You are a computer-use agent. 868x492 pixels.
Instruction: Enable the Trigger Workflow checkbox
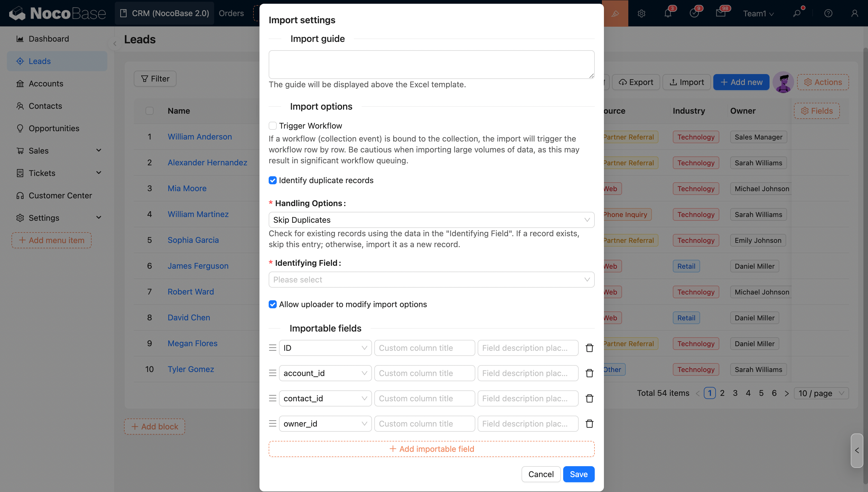pyautogui.click(x=273, y=126)
